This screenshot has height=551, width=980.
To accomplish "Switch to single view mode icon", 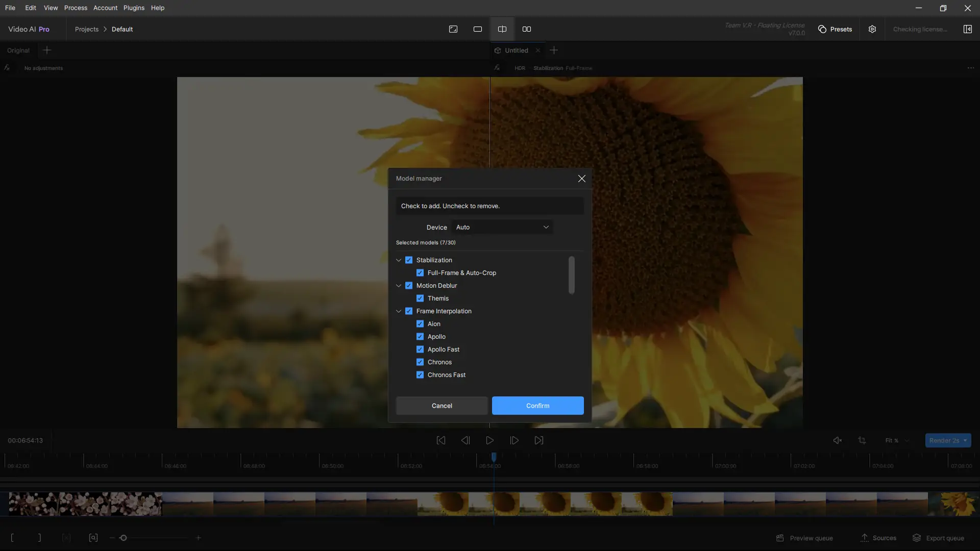I will click(478, 29).
